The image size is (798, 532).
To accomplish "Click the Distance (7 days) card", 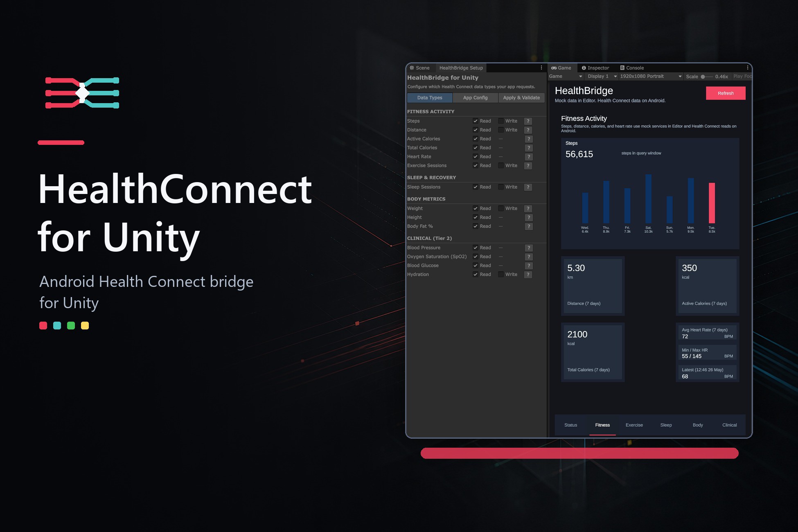I will pos(593,286).
